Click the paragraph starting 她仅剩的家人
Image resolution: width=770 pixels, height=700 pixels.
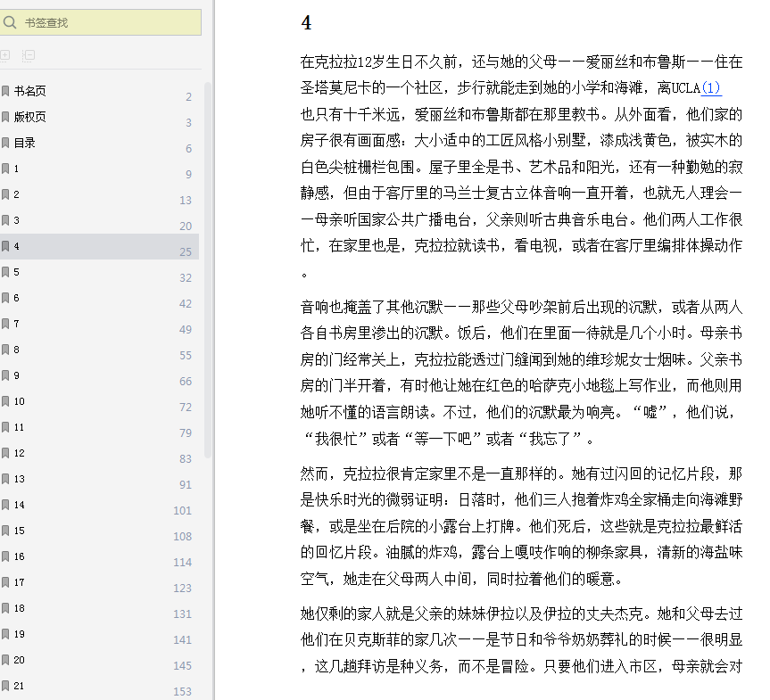click(521, 639)
